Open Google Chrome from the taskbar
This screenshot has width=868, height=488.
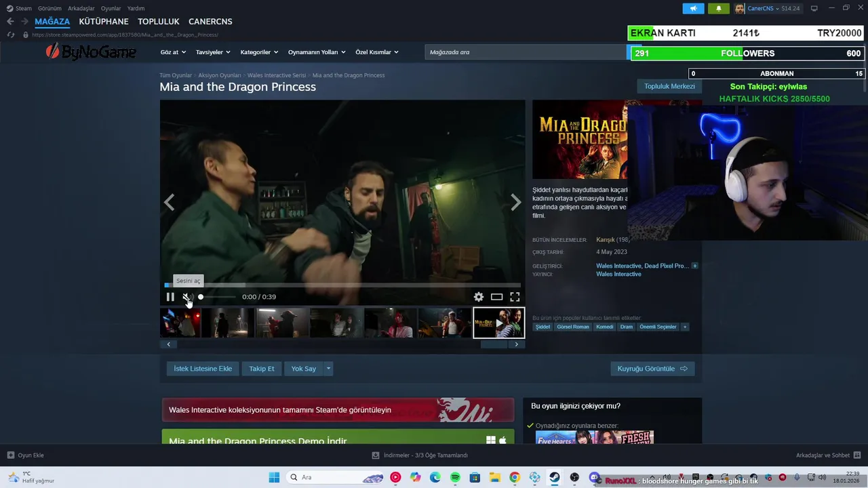[515, 477]
